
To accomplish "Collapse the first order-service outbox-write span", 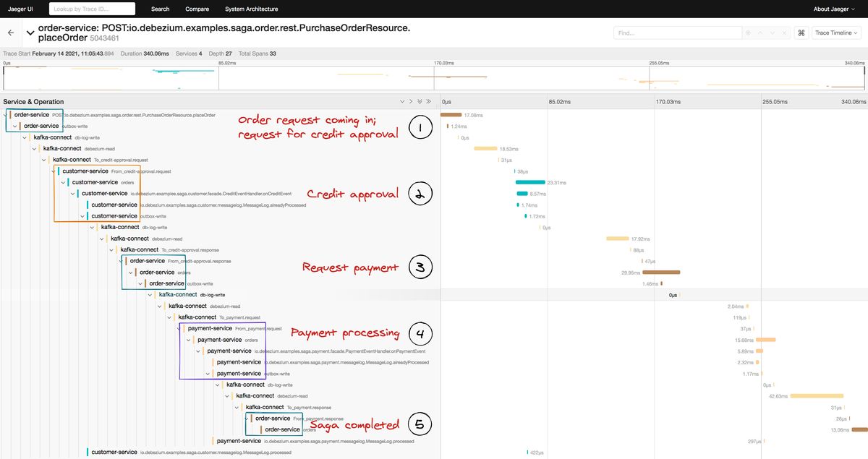I will point(15,126).
